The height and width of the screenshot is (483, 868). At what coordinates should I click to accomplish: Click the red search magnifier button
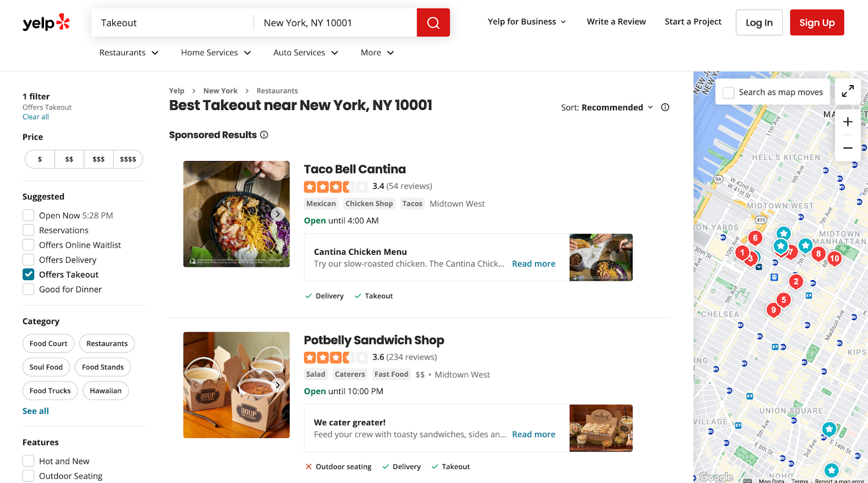click(x=433, y=23)
